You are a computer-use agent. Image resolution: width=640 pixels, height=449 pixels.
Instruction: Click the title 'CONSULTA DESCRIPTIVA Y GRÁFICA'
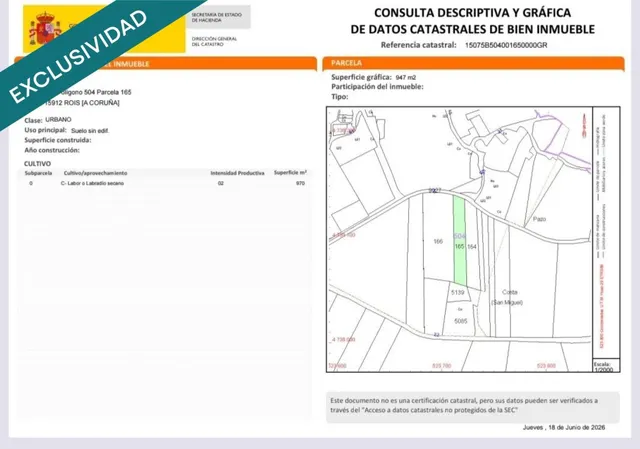point(472,13)
